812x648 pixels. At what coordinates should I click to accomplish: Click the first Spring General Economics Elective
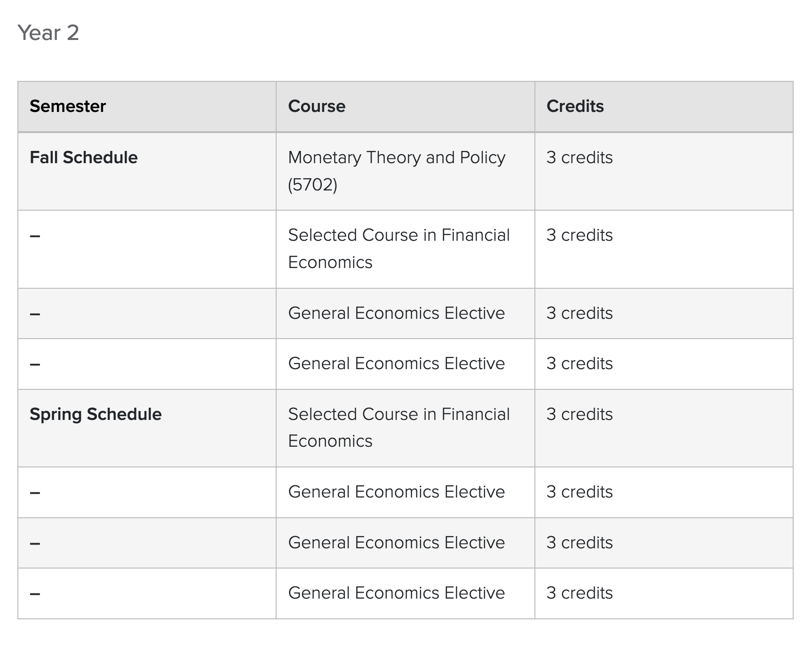click(397, 492)
